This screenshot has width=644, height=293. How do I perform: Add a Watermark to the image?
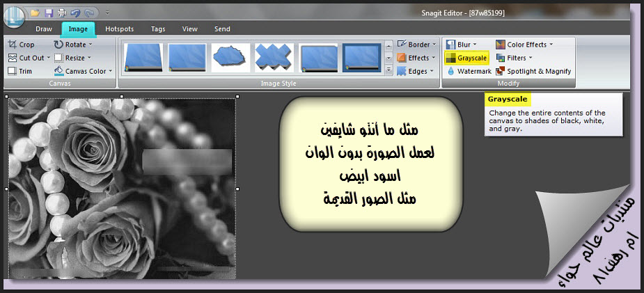click(469, 71)
